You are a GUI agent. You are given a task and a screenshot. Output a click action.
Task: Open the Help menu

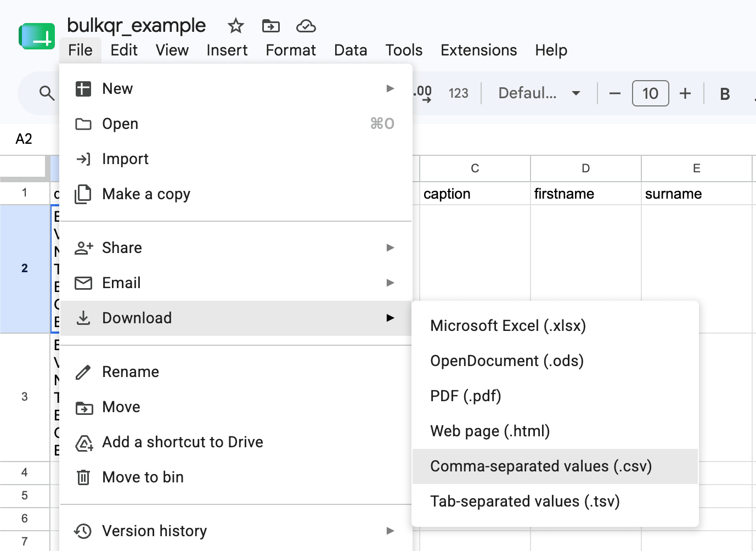551,50
